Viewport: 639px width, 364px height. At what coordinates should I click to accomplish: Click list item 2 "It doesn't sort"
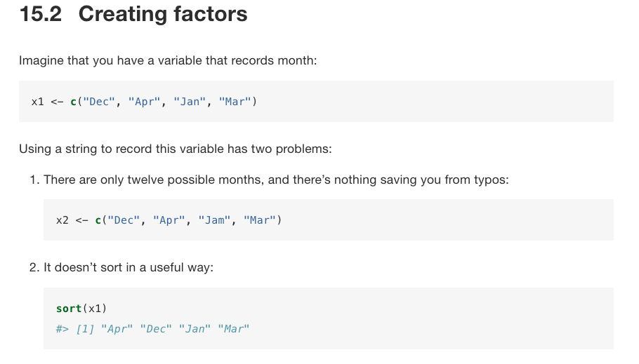pyautogui.click(x=121, y=267)
